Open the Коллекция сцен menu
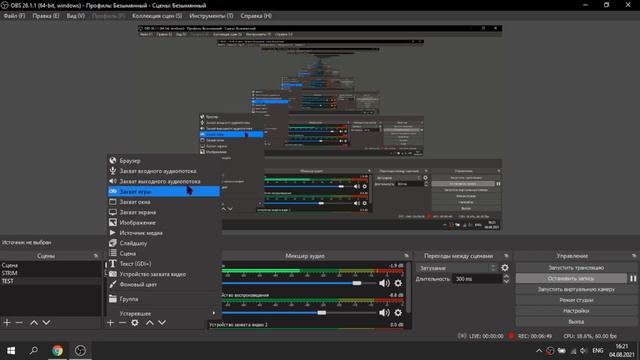640x360 pixels. click(157, 16)
